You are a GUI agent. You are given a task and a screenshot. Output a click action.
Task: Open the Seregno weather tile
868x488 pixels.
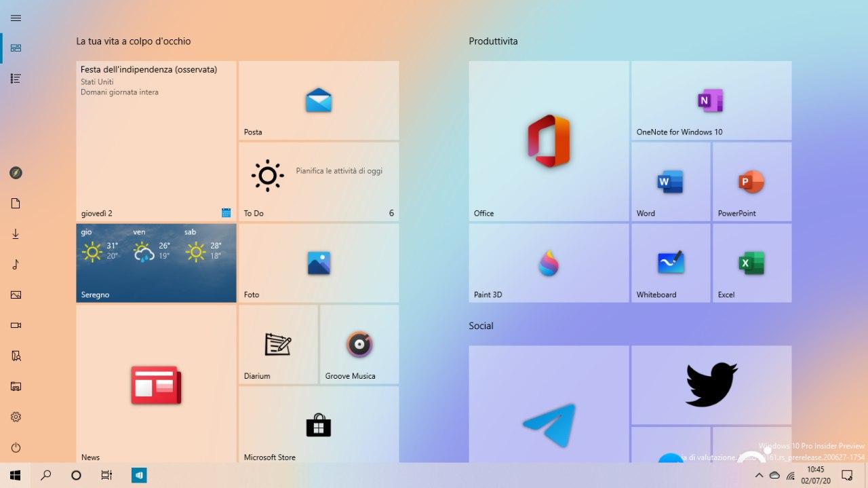156,263
